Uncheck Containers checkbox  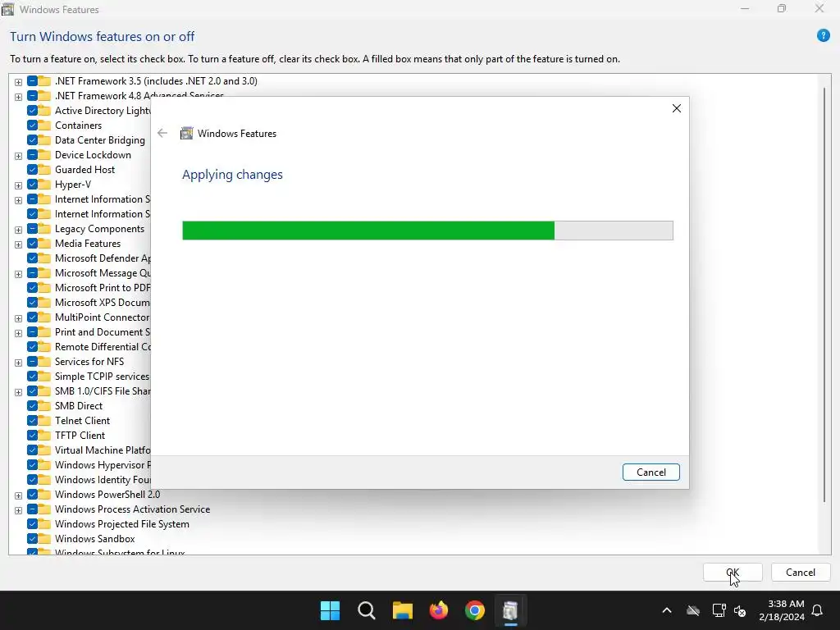tap(32, 126)
